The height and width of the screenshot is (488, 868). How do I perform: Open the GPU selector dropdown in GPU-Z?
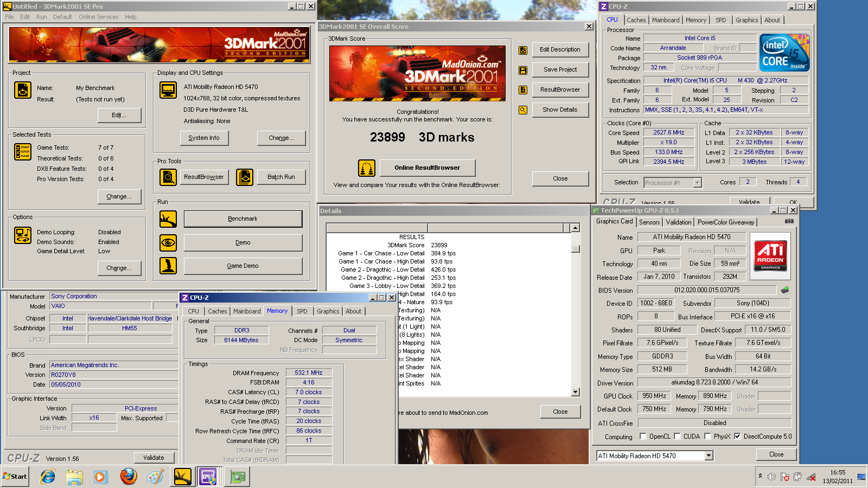[x=709, y=456]
